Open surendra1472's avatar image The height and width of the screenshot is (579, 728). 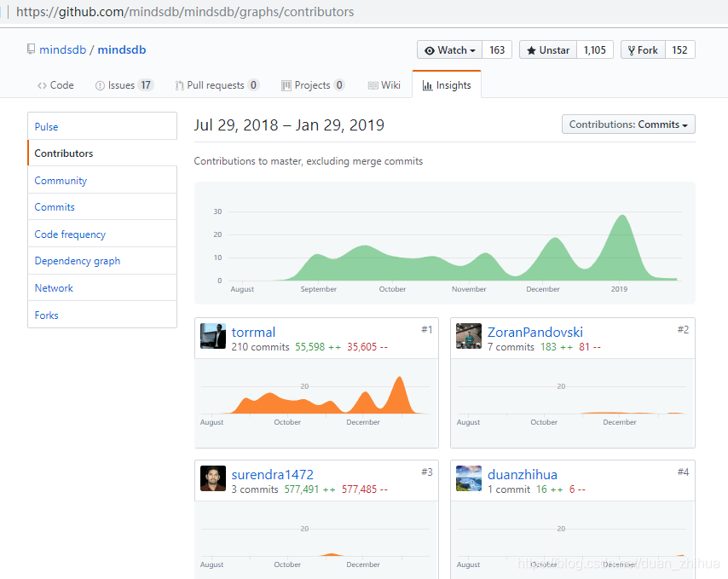213,478
